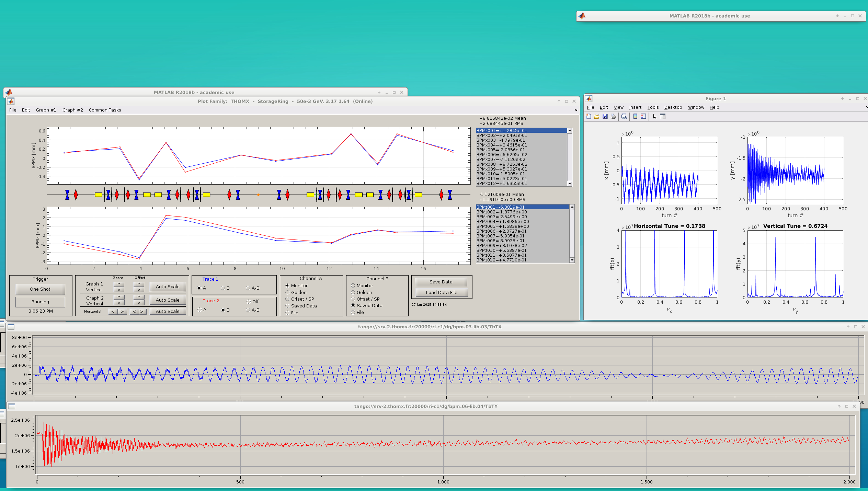This screenshot has width=868, height=491.
Task: Click Graph 1 vertical zoom up arrow
Action: point(119,284)
